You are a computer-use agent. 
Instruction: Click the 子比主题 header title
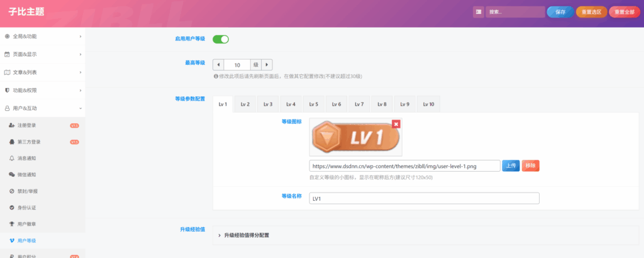pyautogui.click(x=26, y=13)
